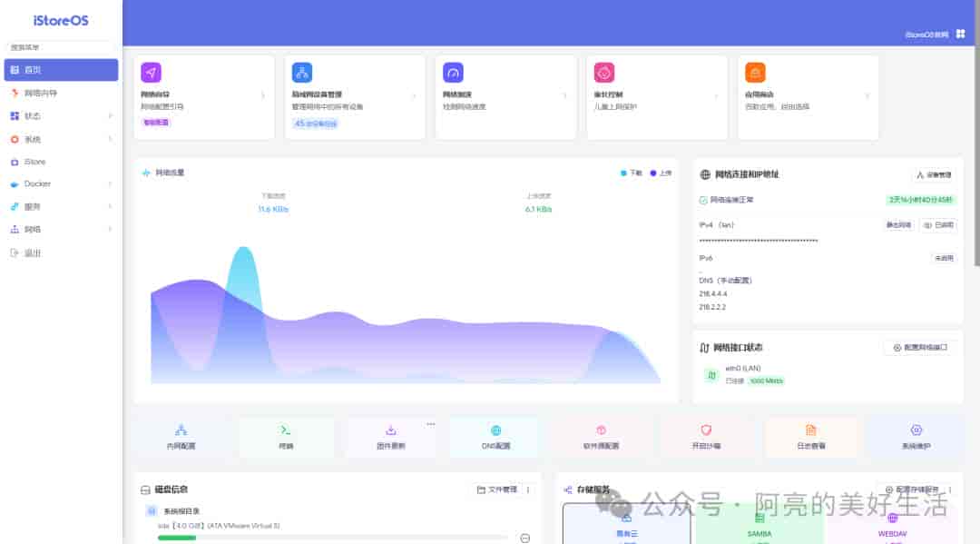Expand the Network sidebar menu arrow
Image resolution: width=980 pixels, height=544 pixels.
(x=110, y=230)
